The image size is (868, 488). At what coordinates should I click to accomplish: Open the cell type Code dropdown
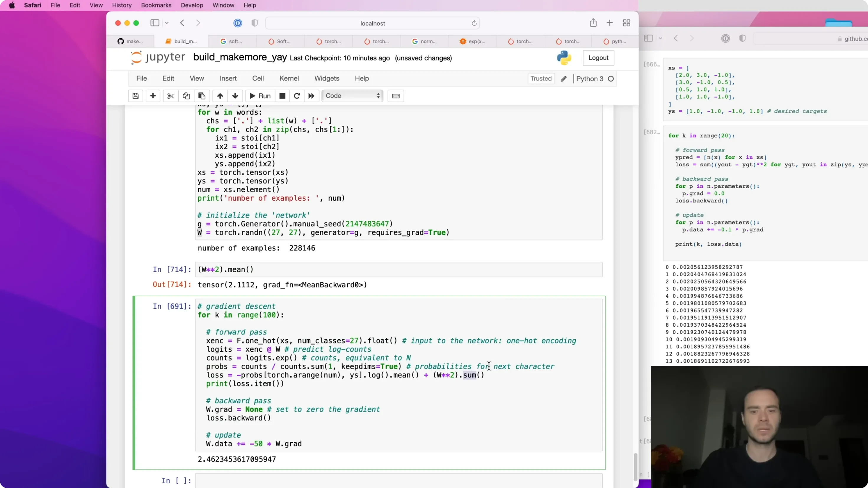[x=353, y=96]
